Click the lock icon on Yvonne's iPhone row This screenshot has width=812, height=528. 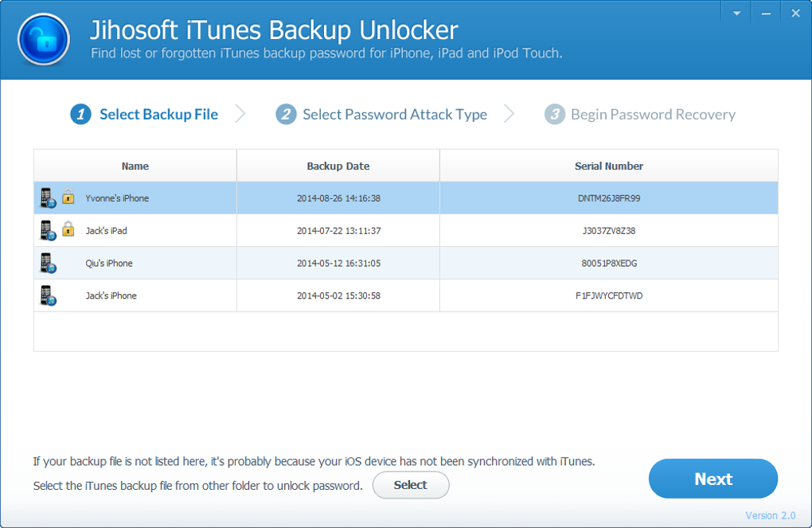click(68, 198)
